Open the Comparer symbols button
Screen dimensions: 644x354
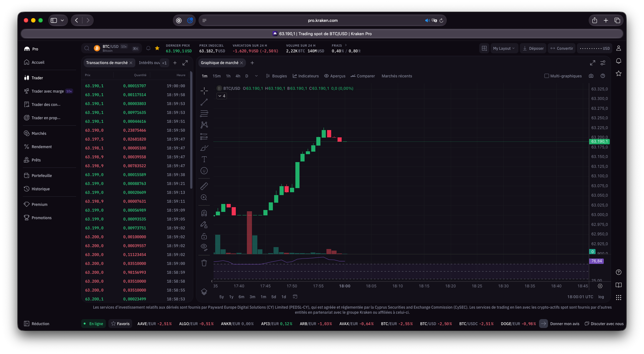coord(363,76)
